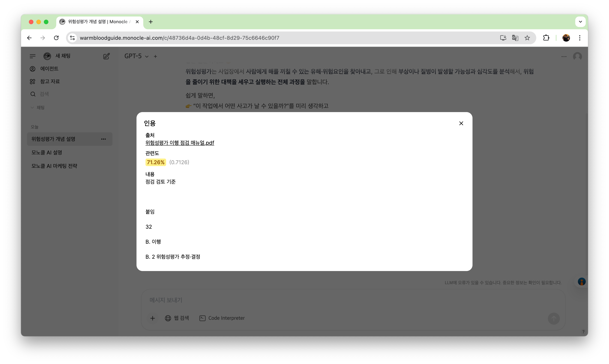This screenshot has height=364, width=609.
Task: Open options for chat 위험성평가 개념 설명
Action: click(x=103, y=139)
